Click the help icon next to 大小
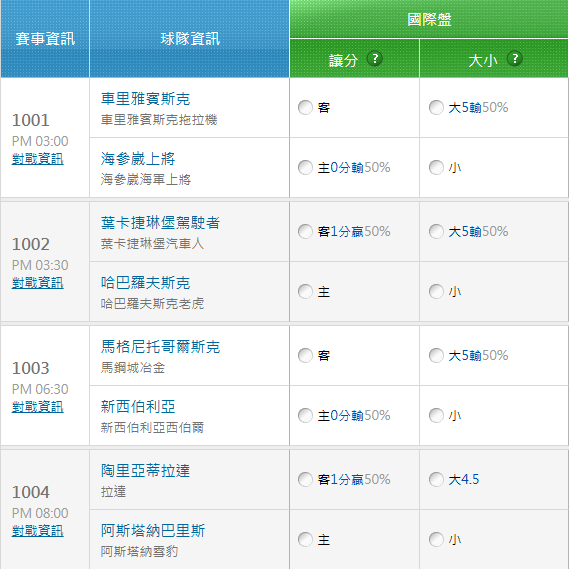Viewport: 569px width, 569px height. pos(514,58)
